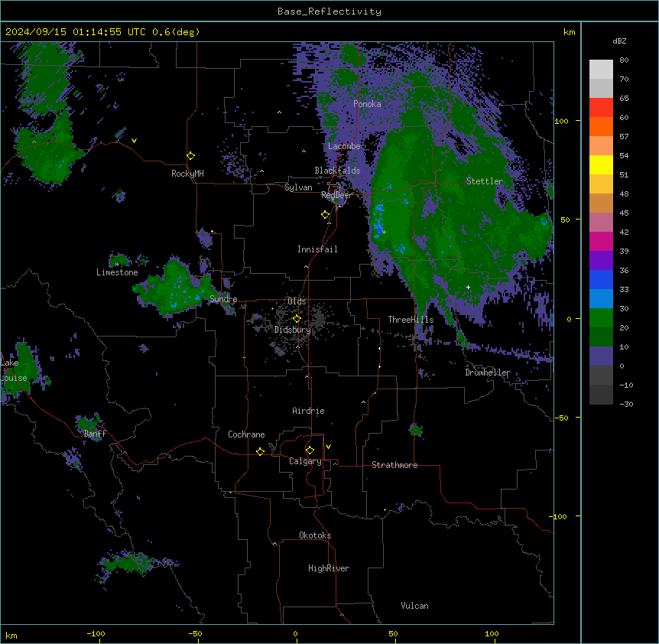The image size is (659, 644).
Task: Click the km unit label above the legend divider
Action: [x=570, y=32]
